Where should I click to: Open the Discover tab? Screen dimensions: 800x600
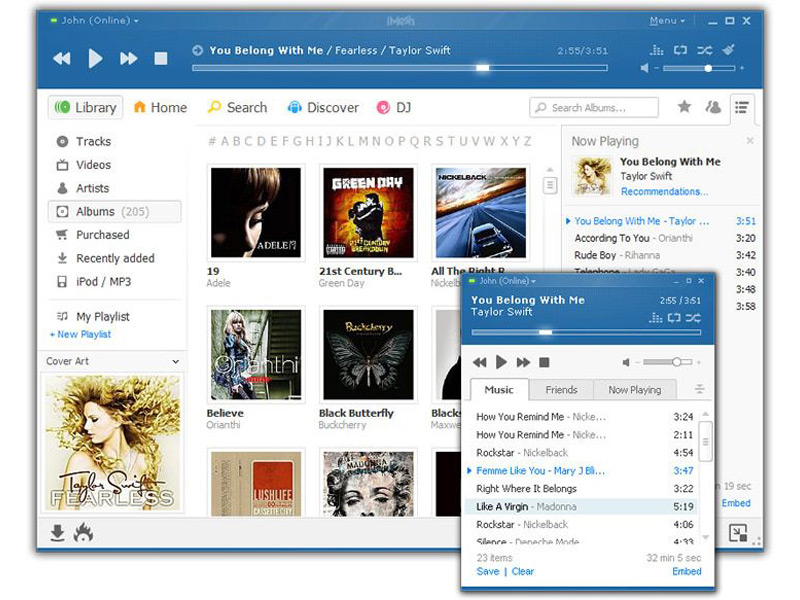click(x=323, y=108)
